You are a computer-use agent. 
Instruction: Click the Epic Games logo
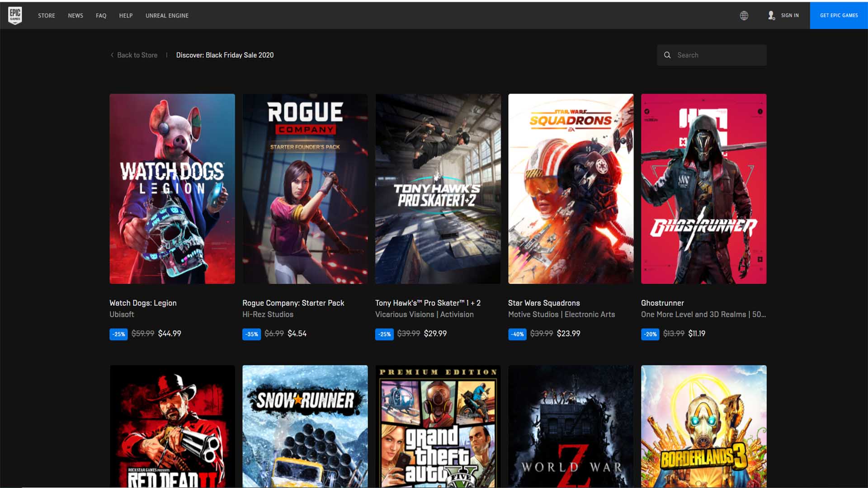click(x=15, y=15)
